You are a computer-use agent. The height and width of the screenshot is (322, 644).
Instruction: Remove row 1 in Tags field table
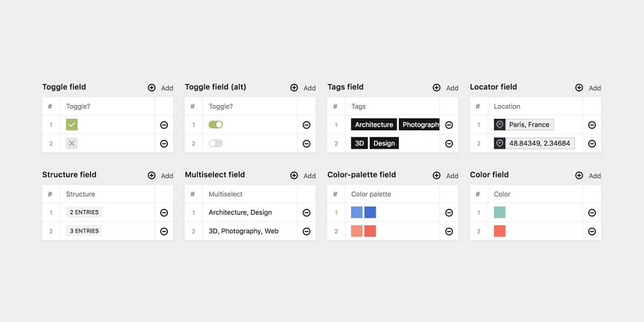coord(449,125)
